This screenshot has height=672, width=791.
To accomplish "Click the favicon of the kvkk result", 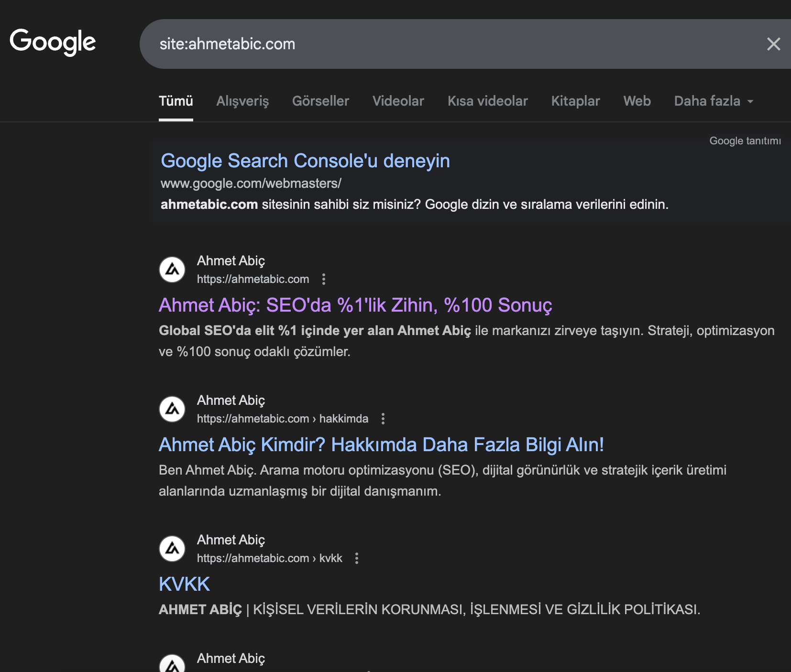I will pyautogui.click(x=172, y=549).
